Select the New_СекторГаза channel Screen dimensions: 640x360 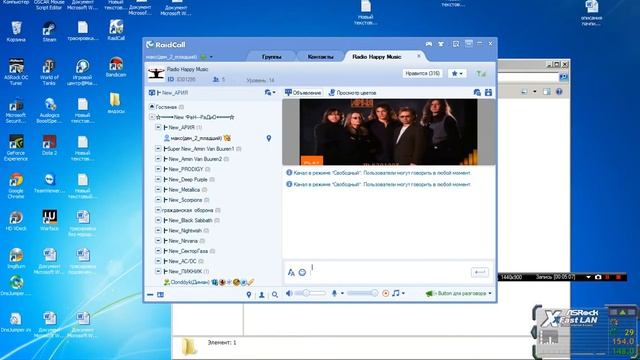pos(188,251)
